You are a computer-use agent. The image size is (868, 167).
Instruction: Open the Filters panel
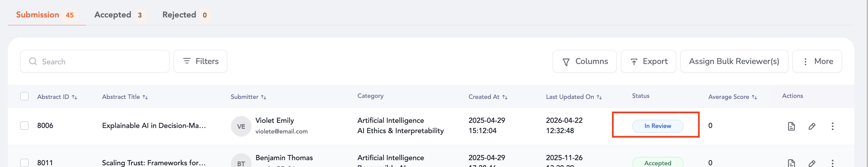tap(200, 61)
